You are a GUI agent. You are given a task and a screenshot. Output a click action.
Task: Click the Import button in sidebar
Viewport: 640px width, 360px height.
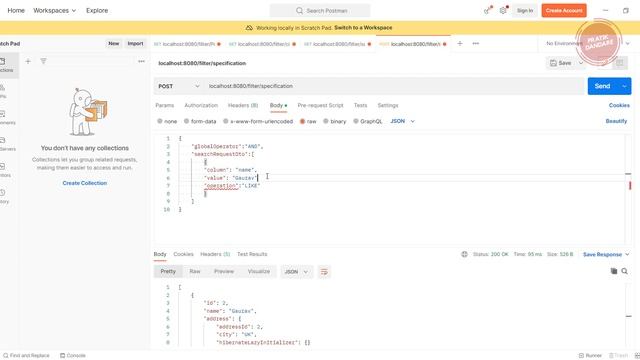[x=135, y=43]
